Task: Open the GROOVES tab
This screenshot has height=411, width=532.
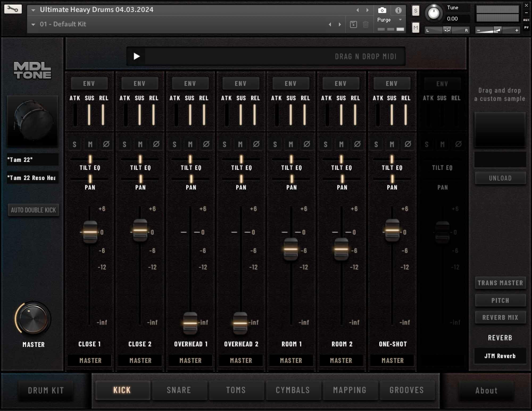Action: click(406, 390)
